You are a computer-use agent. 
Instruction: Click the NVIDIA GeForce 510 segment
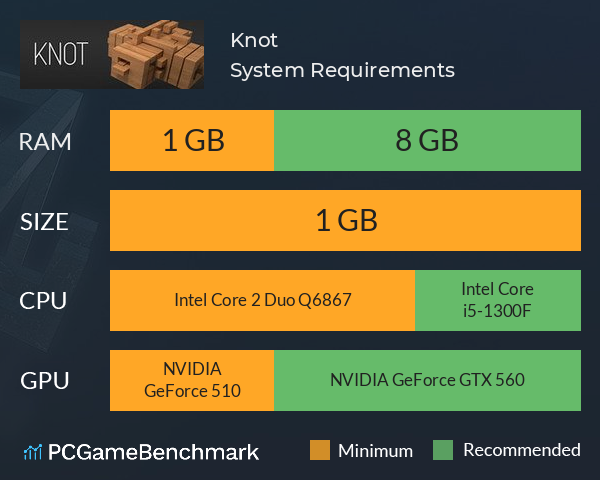point(192,380)
